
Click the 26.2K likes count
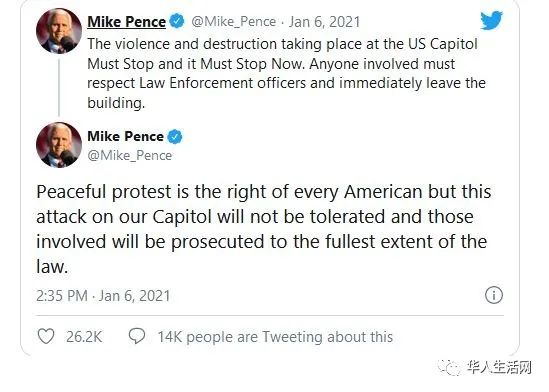[x=84, y=337]
